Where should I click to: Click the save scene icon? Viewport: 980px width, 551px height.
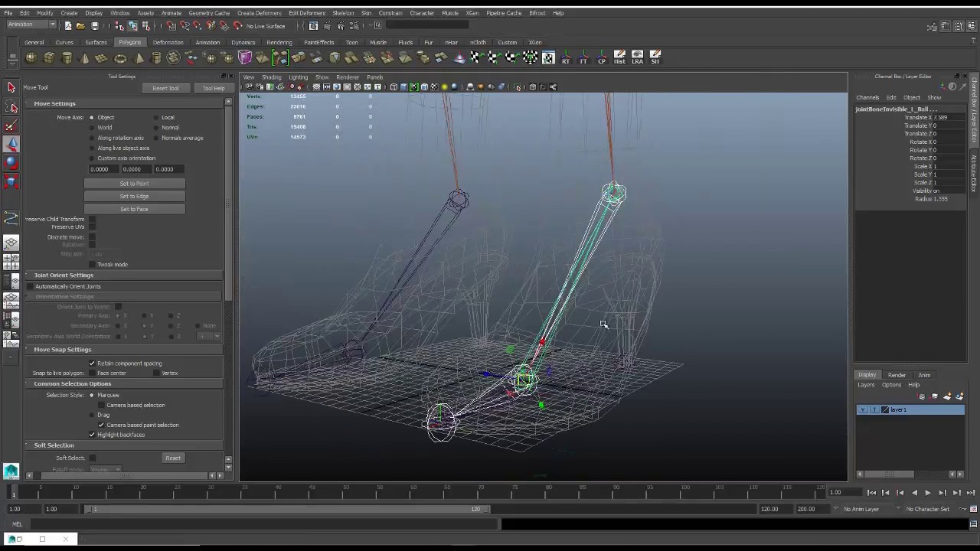(x=94, y=26)
